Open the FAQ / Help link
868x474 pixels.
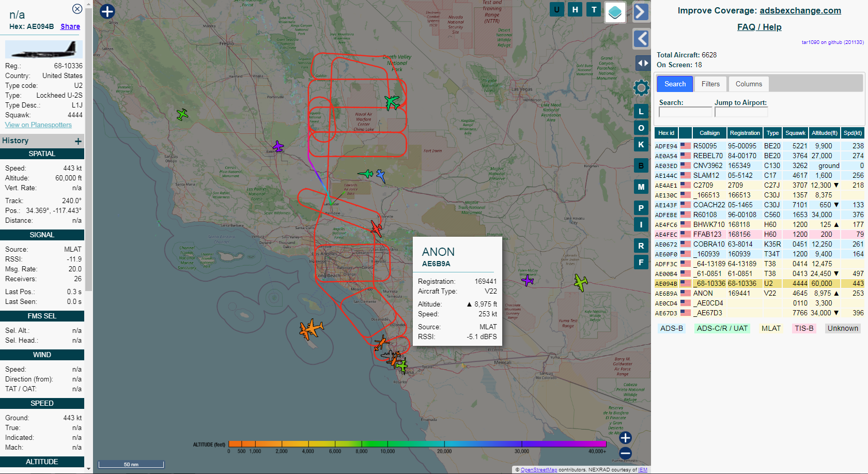(759, 27)
